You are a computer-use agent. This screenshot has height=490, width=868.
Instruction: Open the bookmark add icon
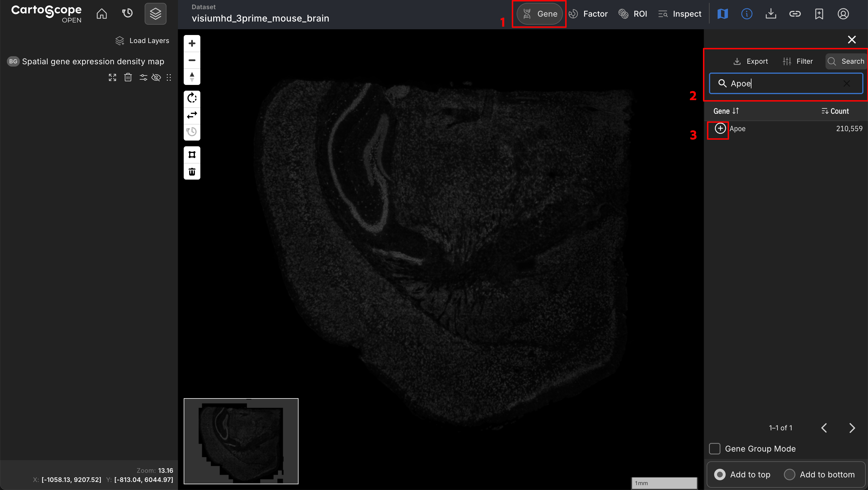(x=819, y=14)
